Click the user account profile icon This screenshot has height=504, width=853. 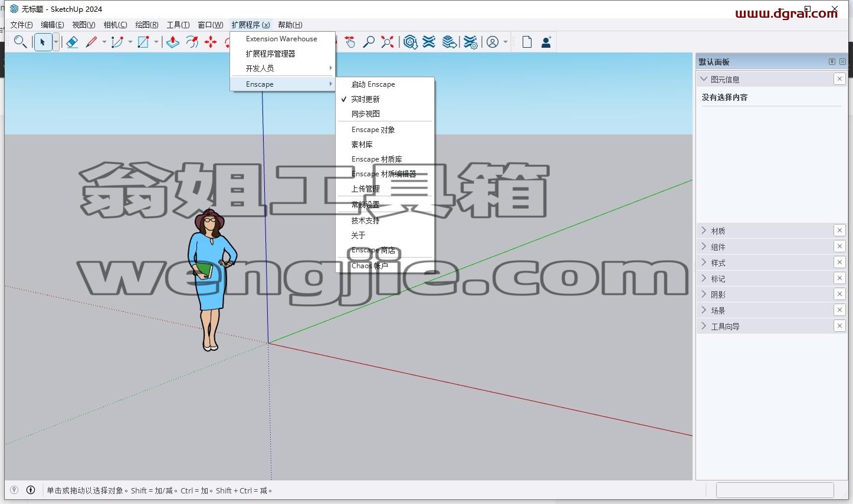click(493, 42)
